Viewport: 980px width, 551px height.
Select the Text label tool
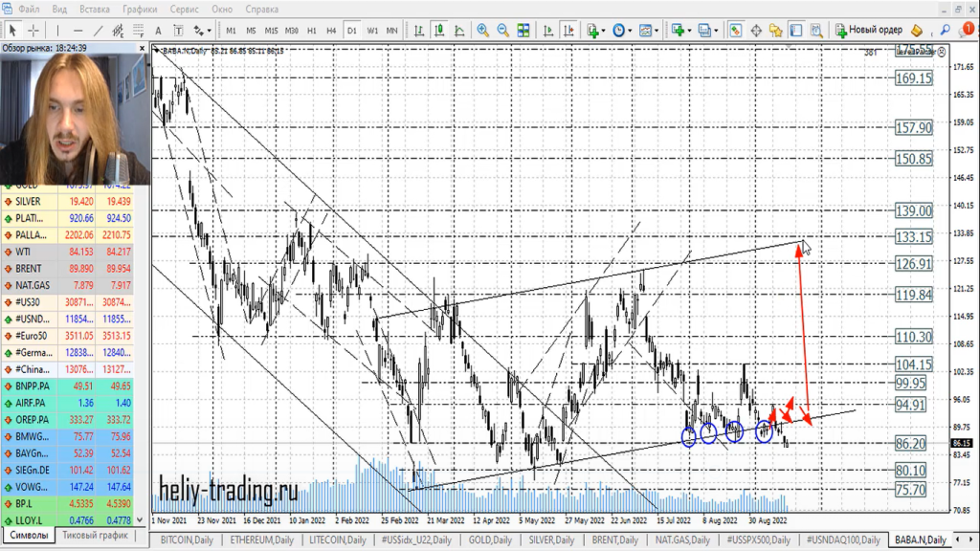pyautogui.click(x=156, y=31)
